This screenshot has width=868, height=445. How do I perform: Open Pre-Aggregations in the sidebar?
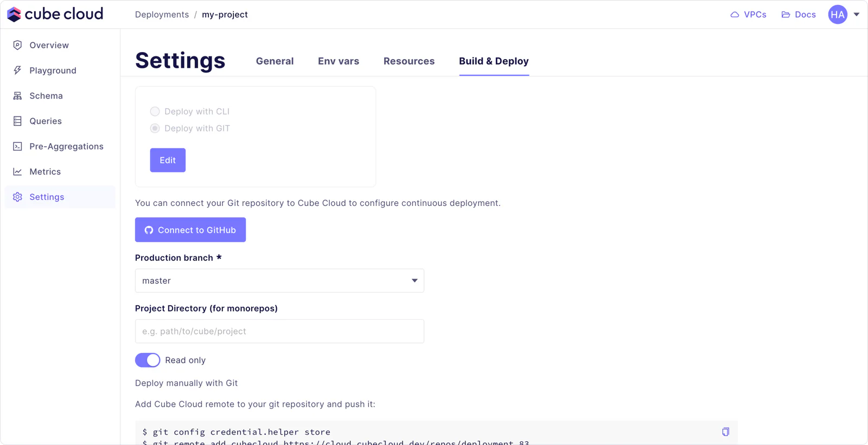coord(60,146)
